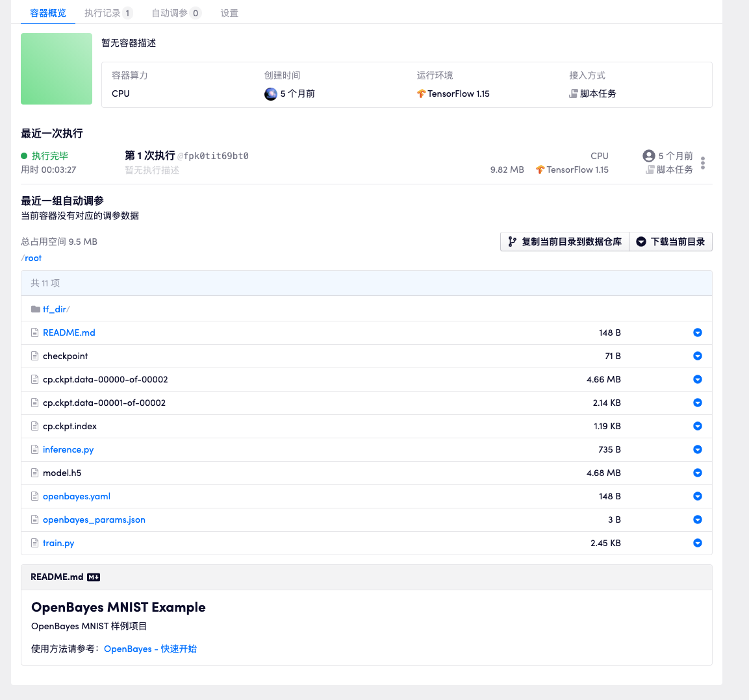749x700 pixels.
Task: Click download icon for README.md
Action: (698, 332)
